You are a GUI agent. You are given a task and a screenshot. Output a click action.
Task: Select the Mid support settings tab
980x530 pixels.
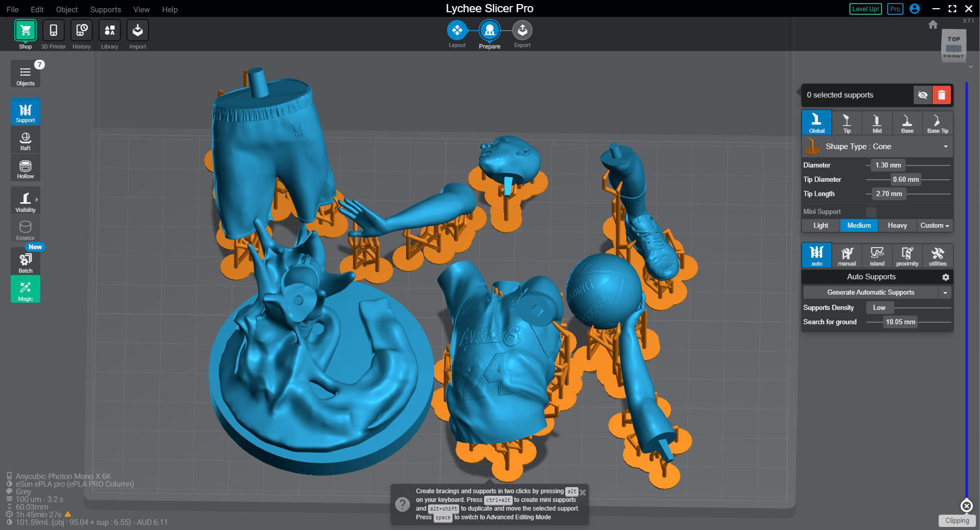(x=877, y=123)
